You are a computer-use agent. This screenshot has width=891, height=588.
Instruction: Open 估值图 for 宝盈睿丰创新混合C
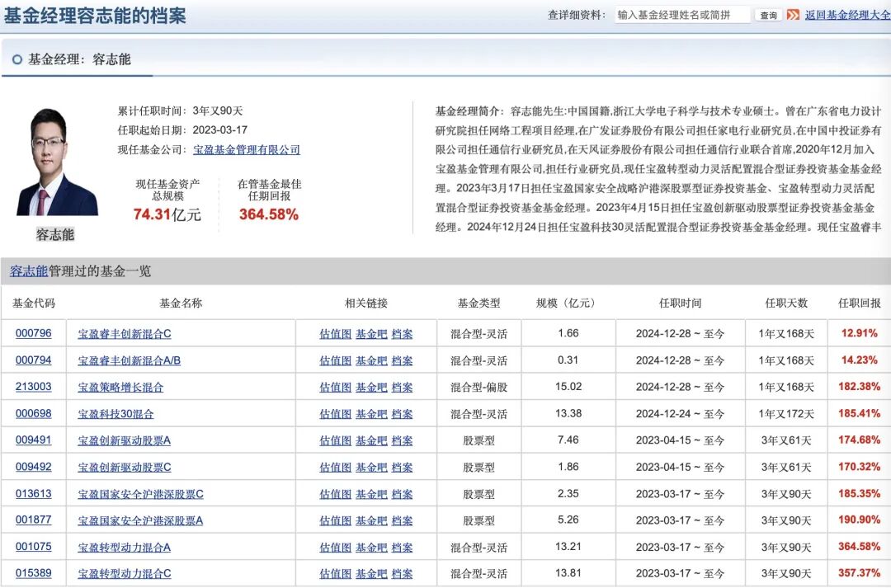pyautogui.click(x=335, y=334)
